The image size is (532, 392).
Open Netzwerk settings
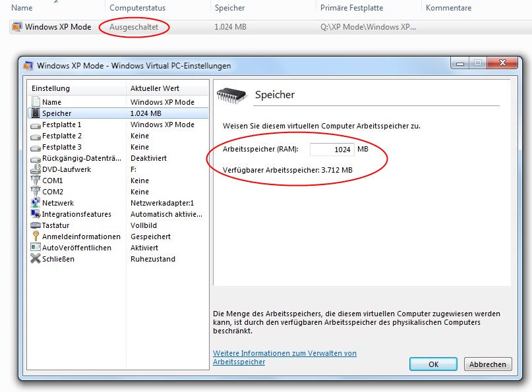pyautogui.click(x=118, y=203)
